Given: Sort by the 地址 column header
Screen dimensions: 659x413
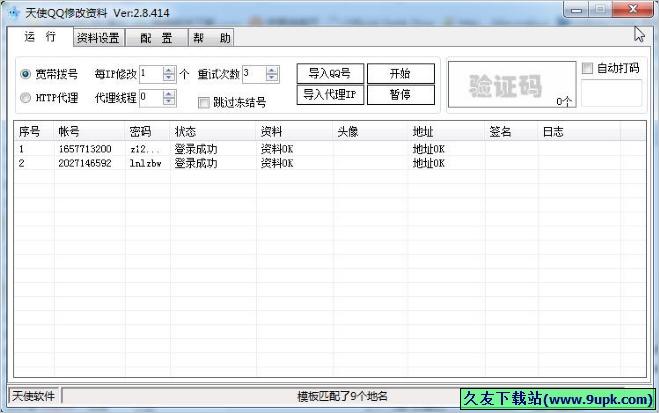Looking at the screenshot, I should 446,132.
